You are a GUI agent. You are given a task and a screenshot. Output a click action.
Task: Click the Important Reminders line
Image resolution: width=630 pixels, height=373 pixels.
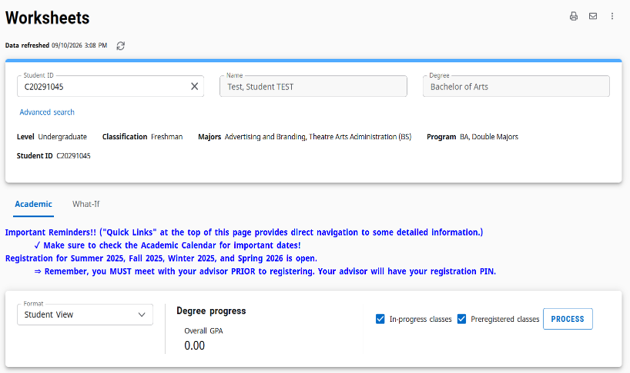pyautogui.click(x=244, y=232)
